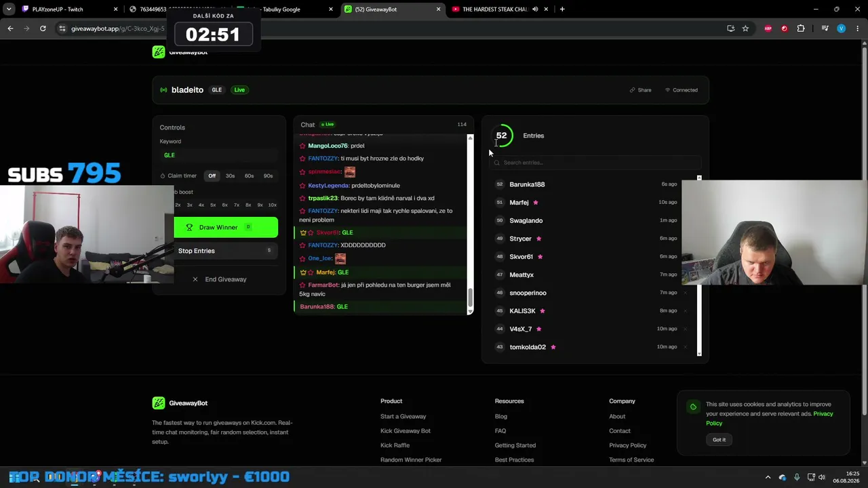868x488 pixels.
Task: Remove the tomkolda02 entry with its X
Action: coord(685,347)
